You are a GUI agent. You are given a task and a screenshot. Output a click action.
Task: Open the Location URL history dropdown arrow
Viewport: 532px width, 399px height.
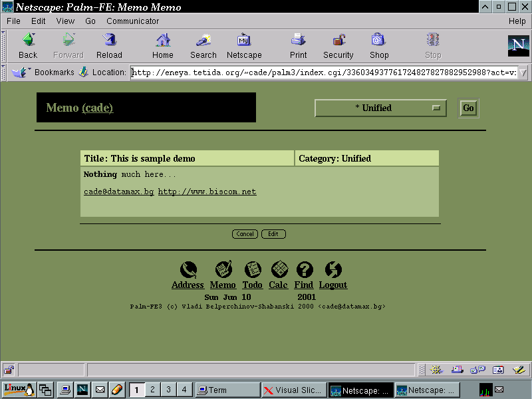point(523,72)
